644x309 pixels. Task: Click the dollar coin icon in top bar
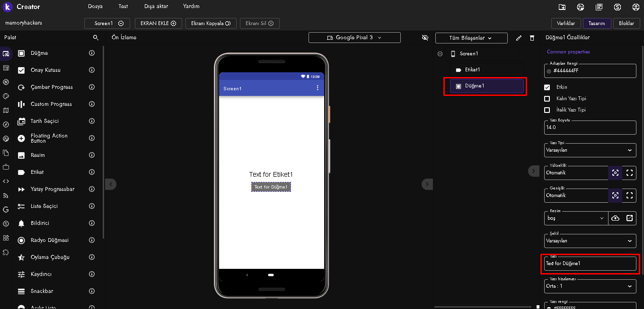click(x=618, y=7)
